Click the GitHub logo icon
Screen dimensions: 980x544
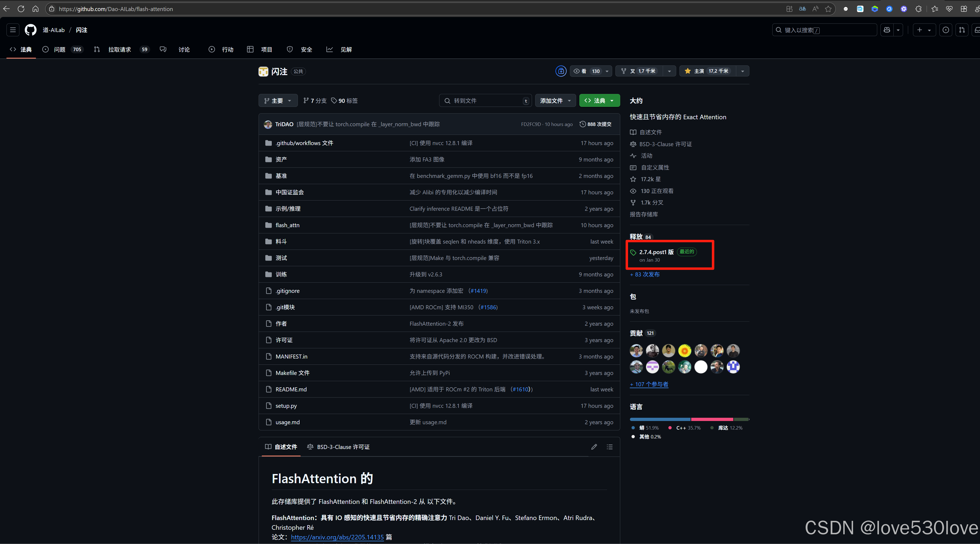point(30,30)
